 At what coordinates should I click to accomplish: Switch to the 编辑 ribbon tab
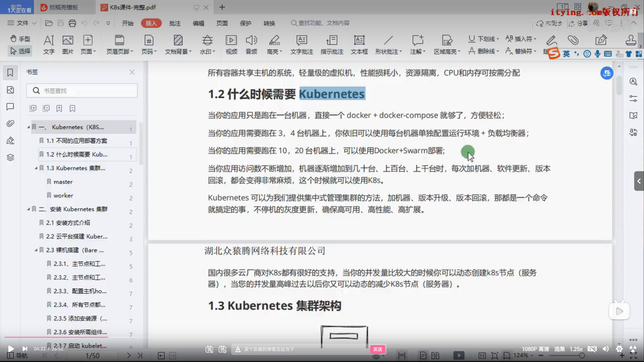[198, 23]
